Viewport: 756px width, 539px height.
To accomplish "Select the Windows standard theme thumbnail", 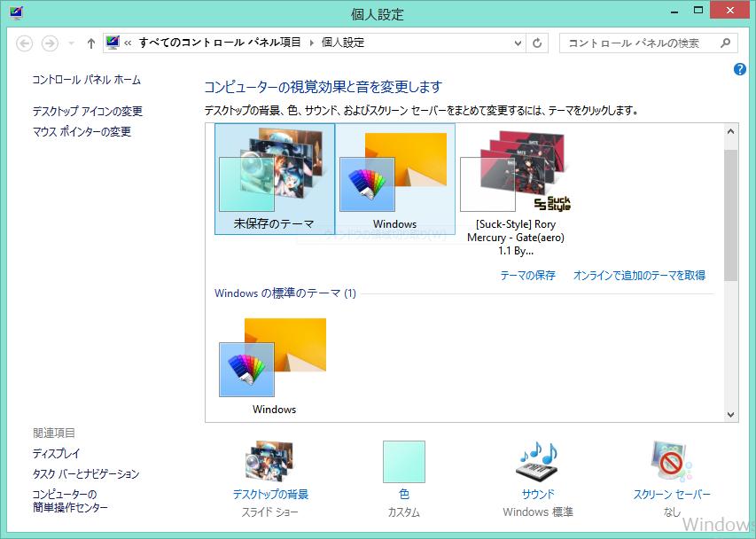I will tap(273, 355).
